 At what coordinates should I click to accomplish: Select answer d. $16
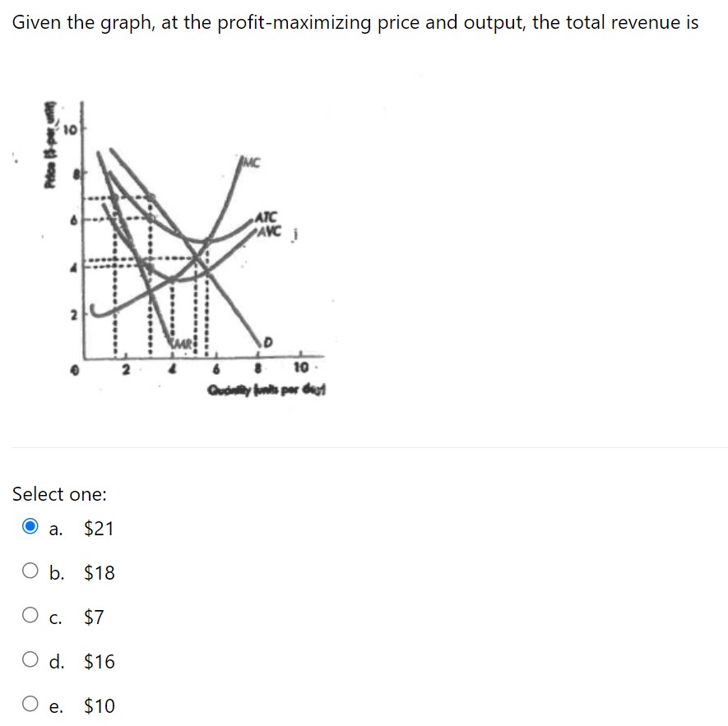point(30,661)
